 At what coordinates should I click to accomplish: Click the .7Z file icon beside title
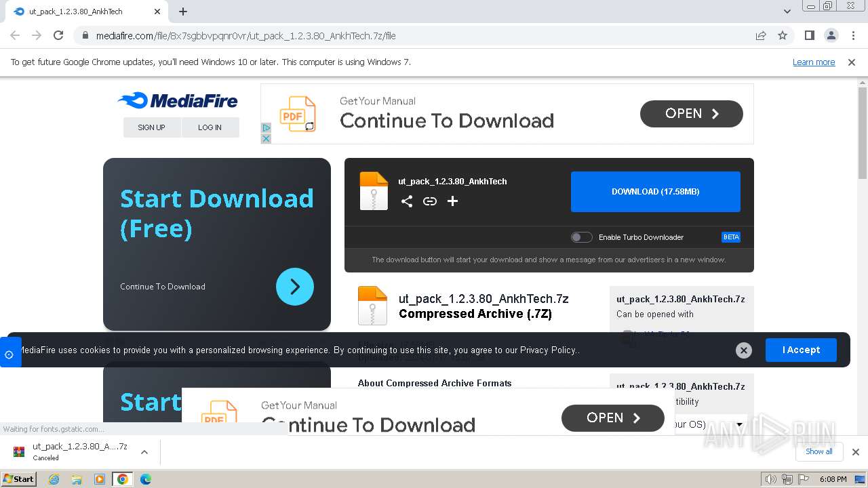pyautogui.click(x=372, y=305)
